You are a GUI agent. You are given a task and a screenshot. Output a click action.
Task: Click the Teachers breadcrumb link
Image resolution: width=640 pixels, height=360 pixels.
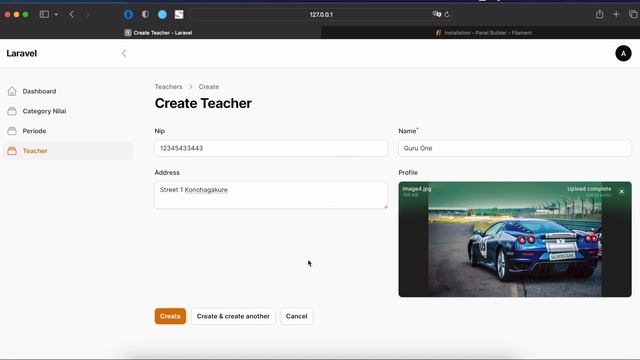(x=168, y=87)
